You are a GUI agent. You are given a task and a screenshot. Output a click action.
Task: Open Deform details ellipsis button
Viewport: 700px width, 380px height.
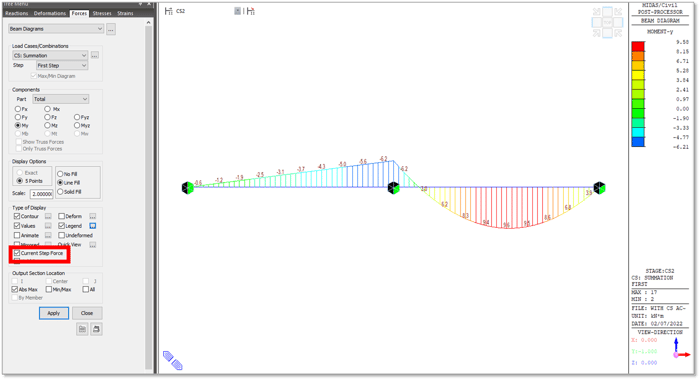93,216
